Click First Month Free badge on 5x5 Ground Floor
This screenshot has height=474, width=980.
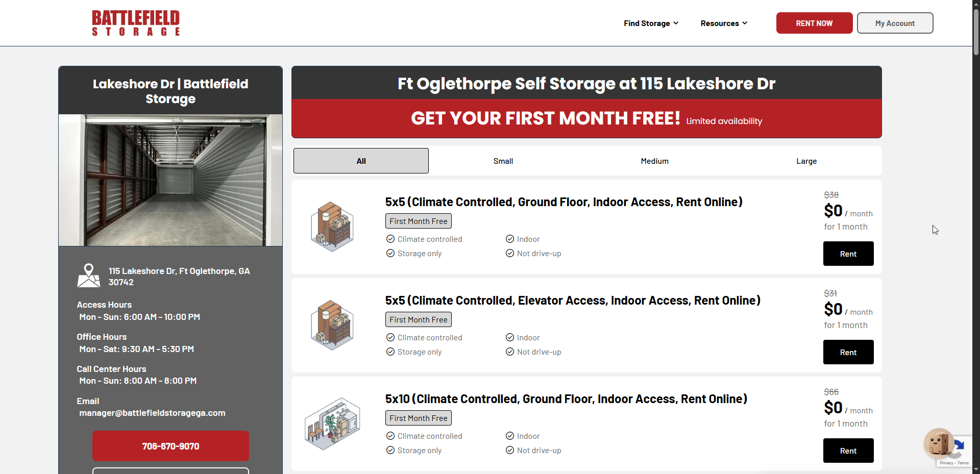pyautogui.click(x=419, y=221)
